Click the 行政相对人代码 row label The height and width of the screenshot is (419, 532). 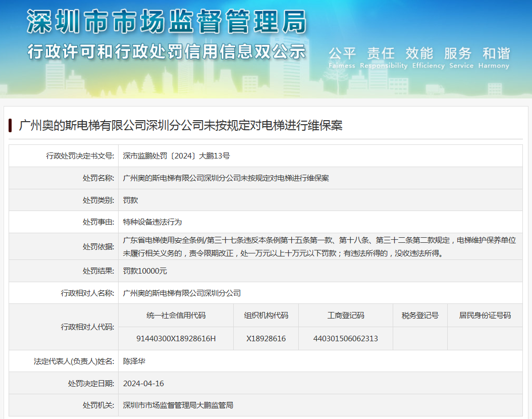pos(87,327)
